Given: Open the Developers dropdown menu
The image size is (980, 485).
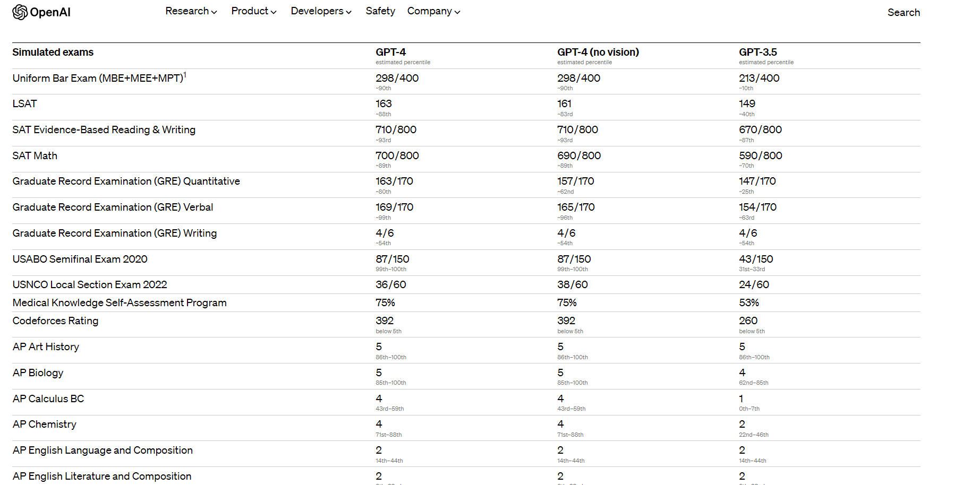Looking at the screenshot, I should click(x=321, y=11).
